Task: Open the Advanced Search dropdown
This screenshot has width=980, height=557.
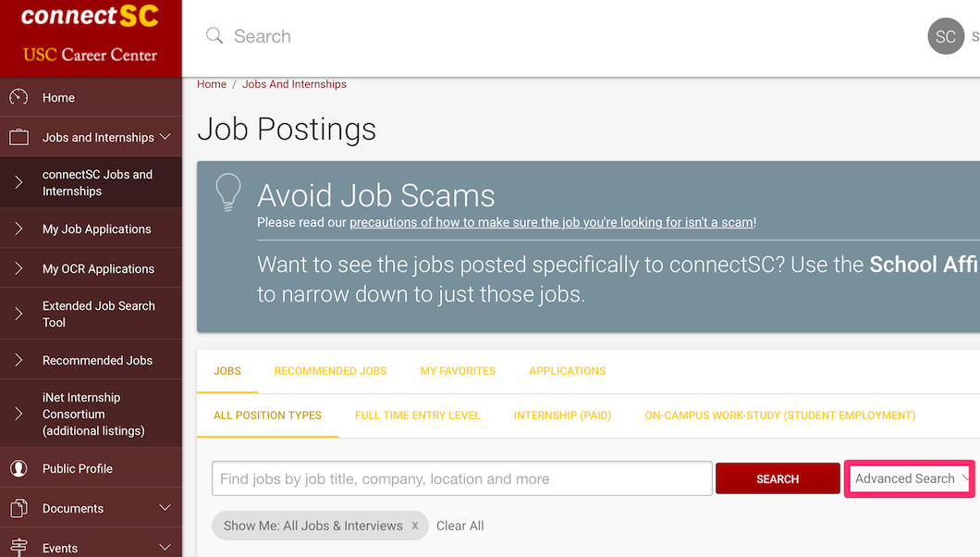Action: pyautogui.click(x=910, y=479)
